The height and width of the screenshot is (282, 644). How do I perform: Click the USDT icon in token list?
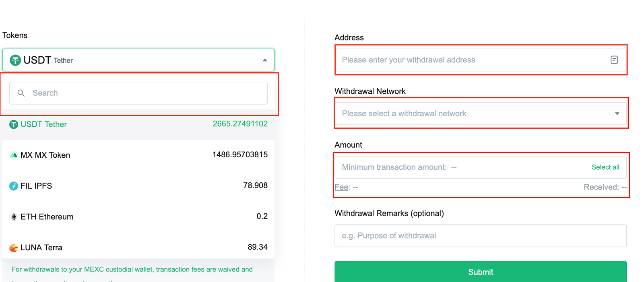[x=14, y=125]
